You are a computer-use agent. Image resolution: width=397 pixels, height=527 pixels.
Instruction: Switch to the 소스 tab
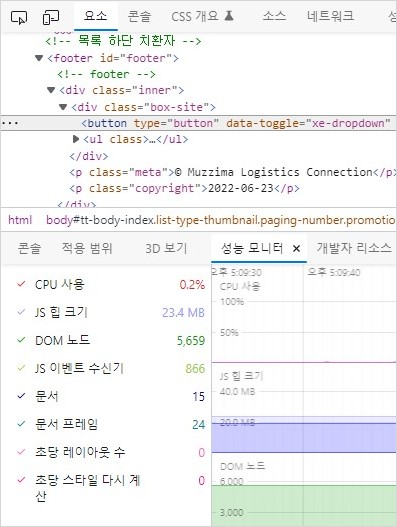274,16
